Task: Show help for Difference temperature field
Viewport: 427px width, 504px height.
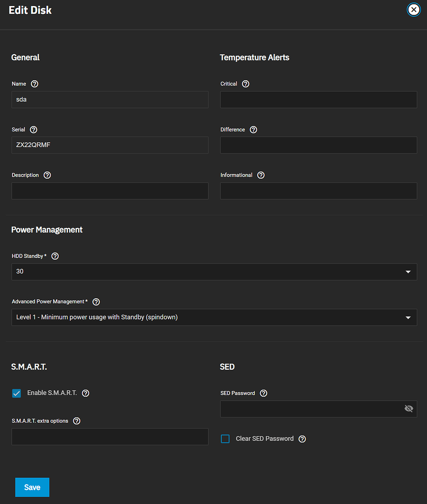Action: [x=253, y=129]
